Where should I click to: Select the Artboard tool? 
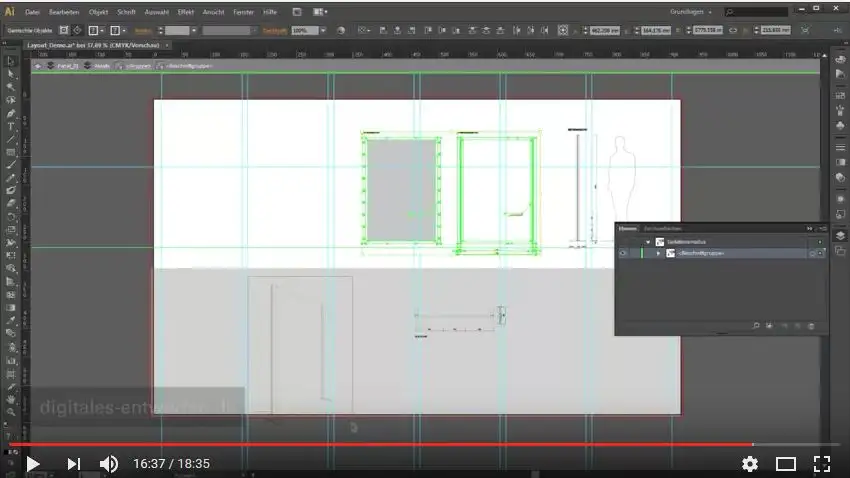point(10,373)
